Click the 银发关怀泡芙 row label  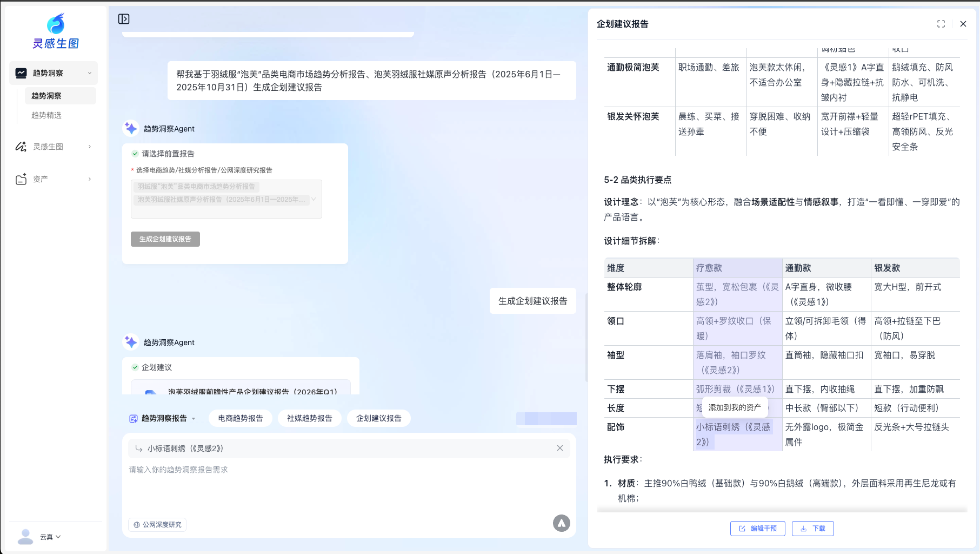(633, 116)
